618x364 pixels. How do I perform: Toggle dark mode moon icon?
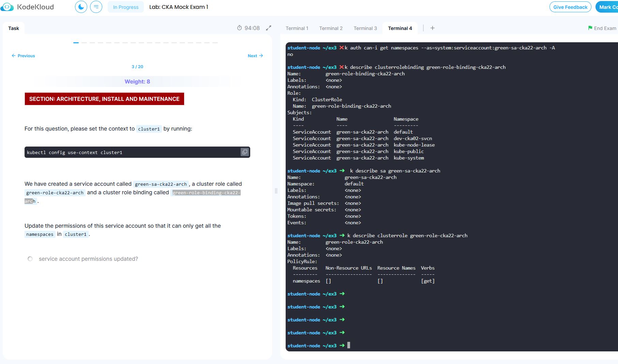click(81, 7)
